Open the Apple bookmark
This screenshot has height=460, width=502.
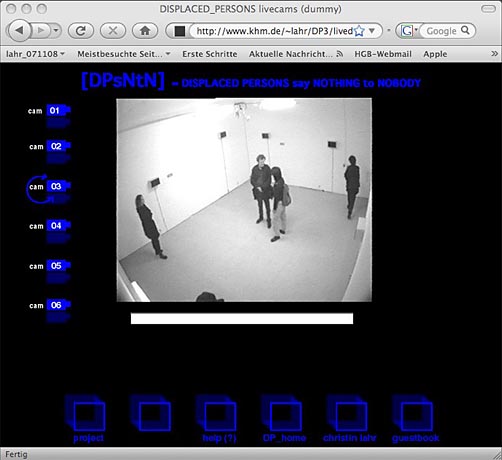pos(435,54)
